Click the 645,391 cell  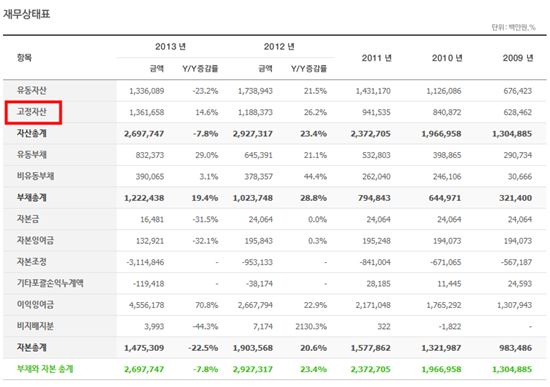pyautogui.click(x=259, y=155)
